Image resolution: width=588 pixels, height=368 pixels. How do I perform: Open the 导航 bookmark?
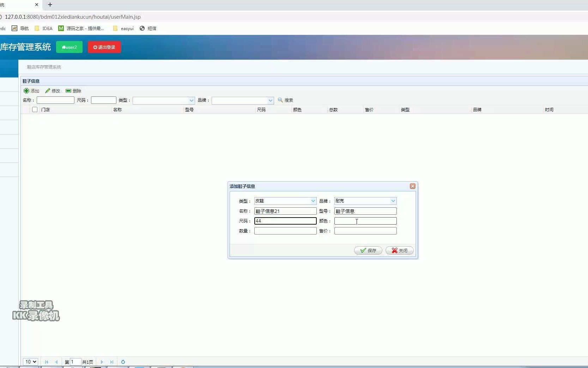pyautogui.click(x=20, y=28)
